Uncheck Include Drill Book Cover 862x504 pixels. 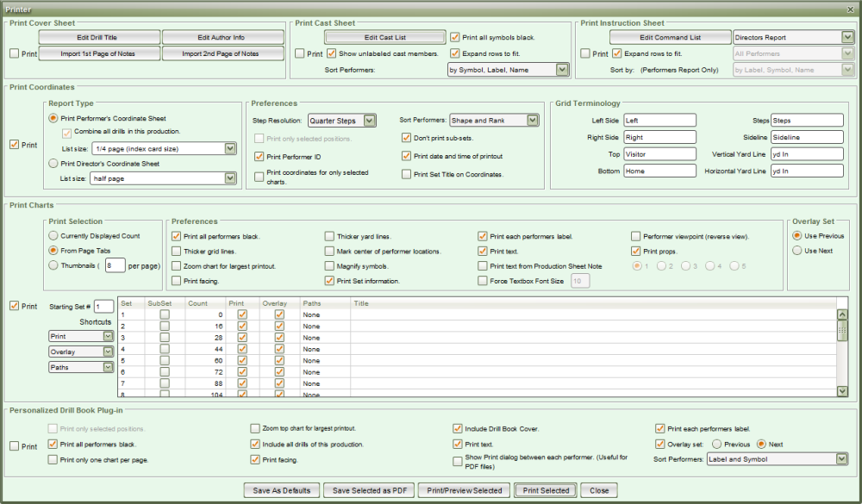(x=457, y=428)
